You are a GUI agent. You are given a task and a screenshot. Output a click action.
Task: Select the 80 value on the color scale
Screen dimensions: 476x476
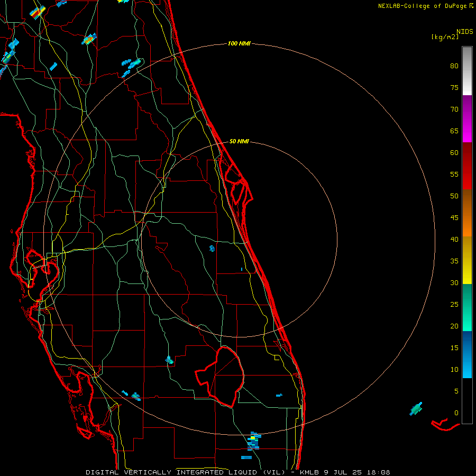[454, 66]
